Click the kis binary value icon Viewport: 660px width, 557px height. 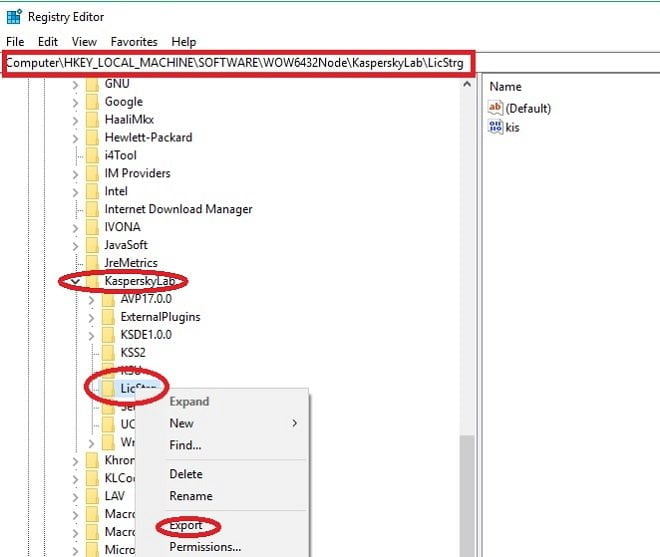click(x=495, y=127)
